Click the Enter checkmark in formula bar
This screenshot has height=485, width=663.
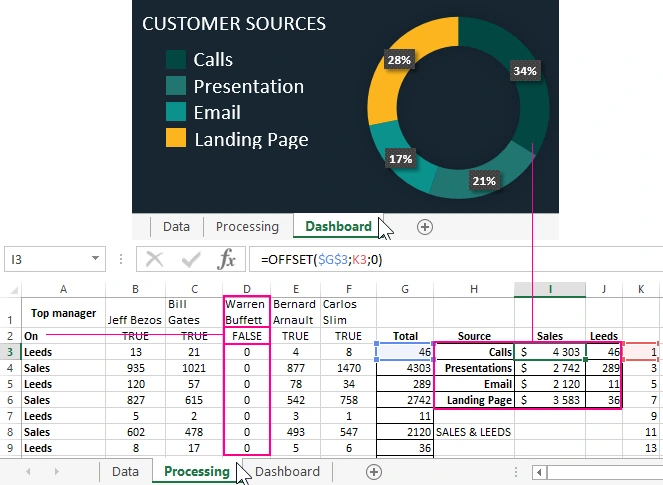coord(190,259)
